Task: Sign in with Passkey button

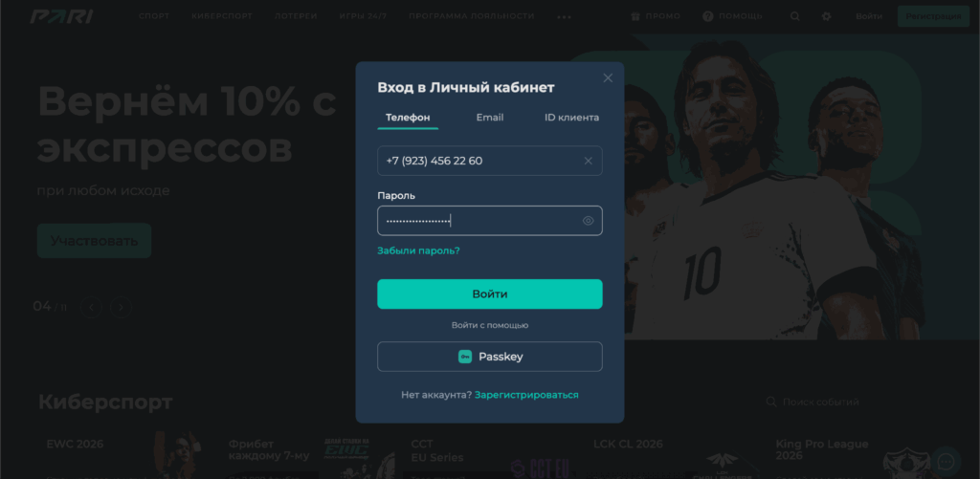Action: pos(490,357)
